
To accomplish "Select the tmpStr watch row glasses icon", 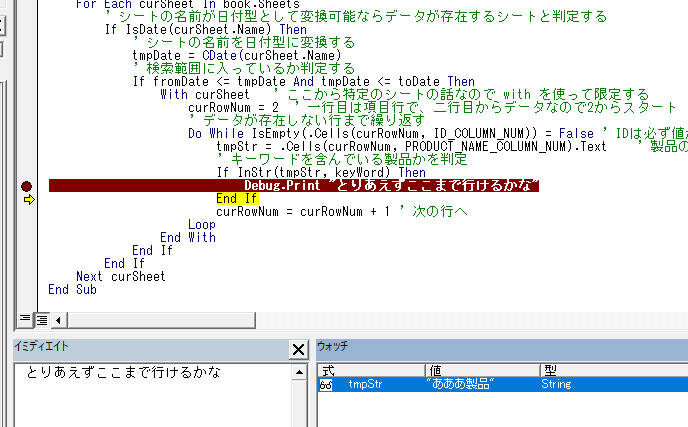I will pyautogui.click(x=326, y=385).
